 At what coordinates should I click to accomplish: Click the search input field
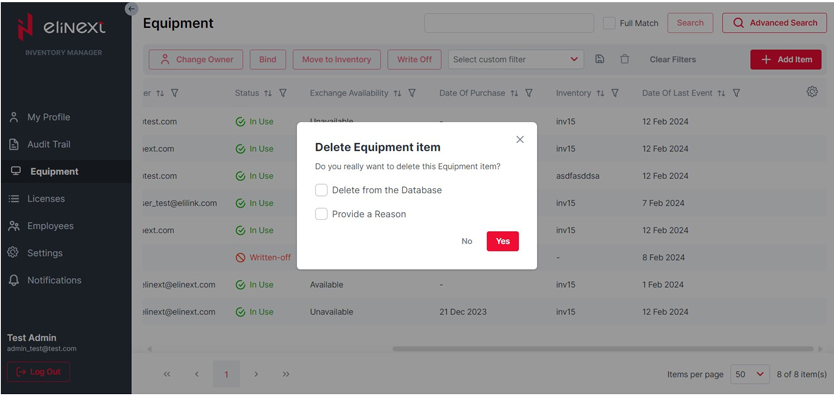[508, 23]
